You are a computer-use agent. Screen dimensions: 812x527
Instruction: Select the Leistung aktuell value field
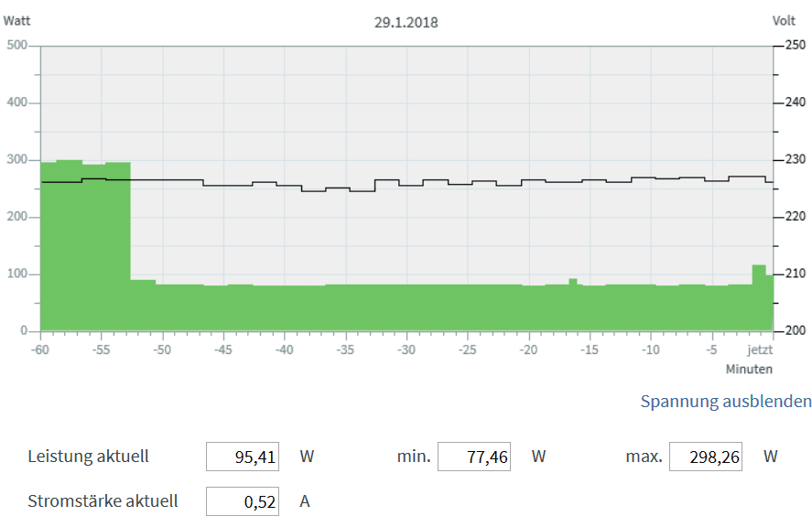coord(243,457)
